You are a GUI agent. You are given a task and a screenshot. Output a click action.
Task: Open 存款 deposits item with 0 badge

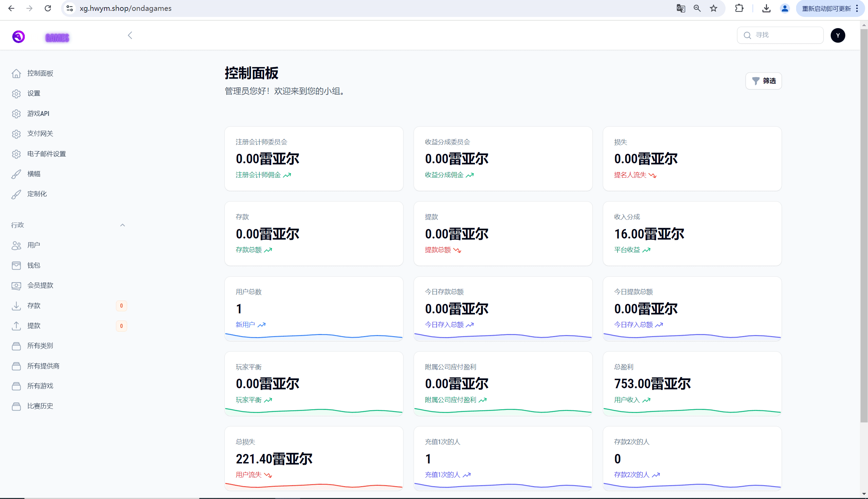pyautogui.click(x=34, y=305)
